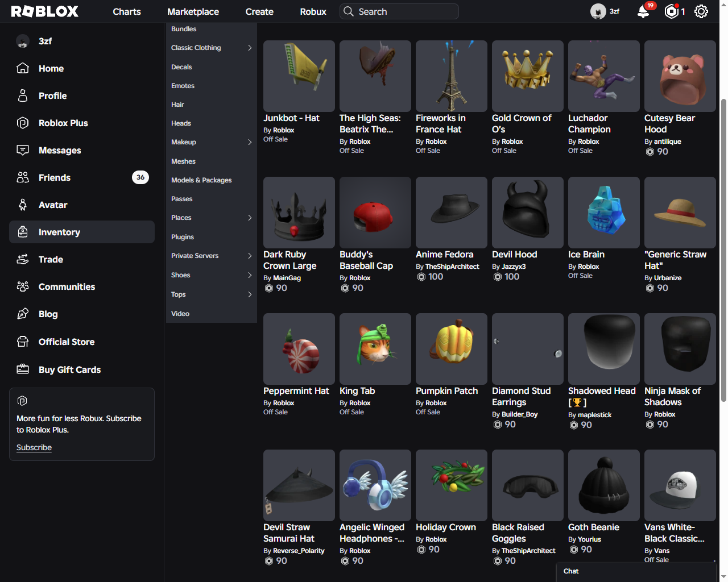728x582 pixels.
Task: Click the search magnifier icon
Action: click(x=348, y=11)
